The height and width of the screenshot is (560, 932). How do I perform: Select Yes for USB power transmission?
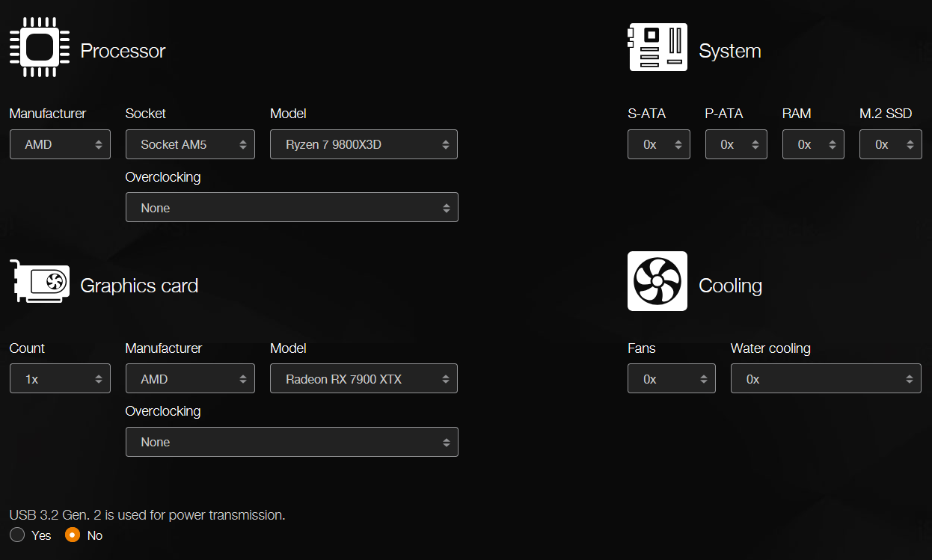point(17,535)
